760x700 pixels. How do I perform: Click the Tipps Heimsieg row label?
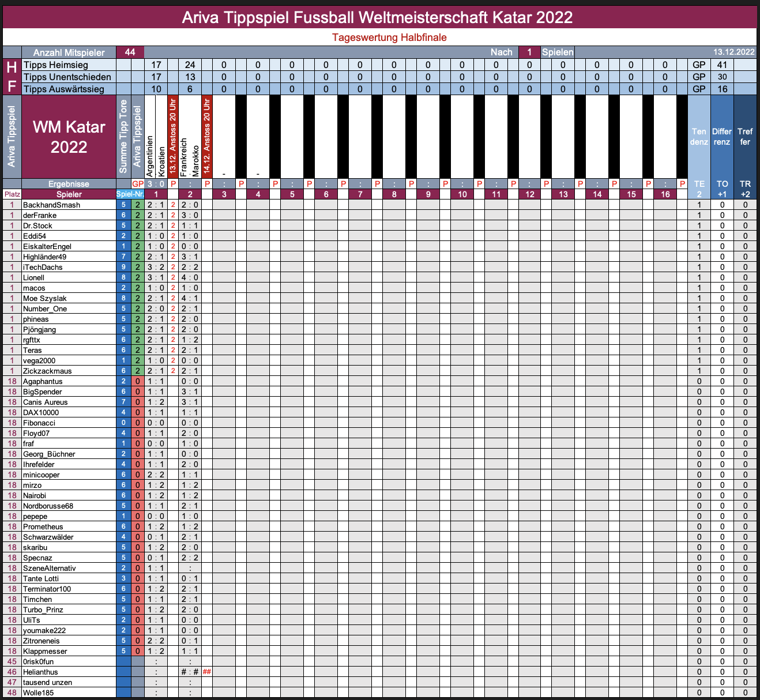tap(56, 65)
